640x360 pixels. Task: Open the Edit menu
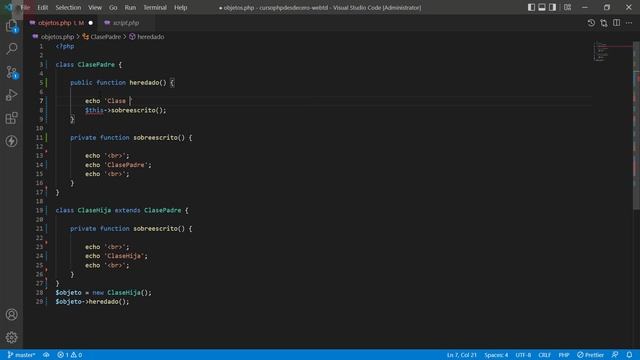click(42, 7)
